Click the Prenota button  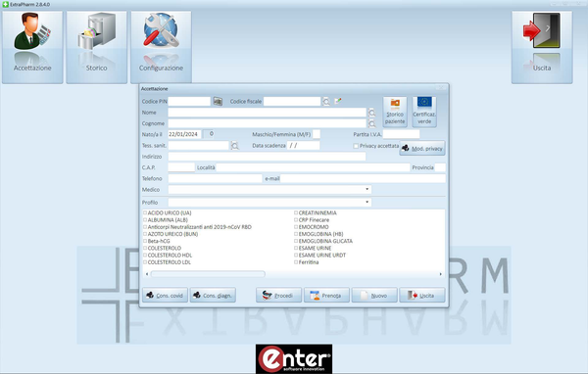pyautogui.click(x=326, y=296)
